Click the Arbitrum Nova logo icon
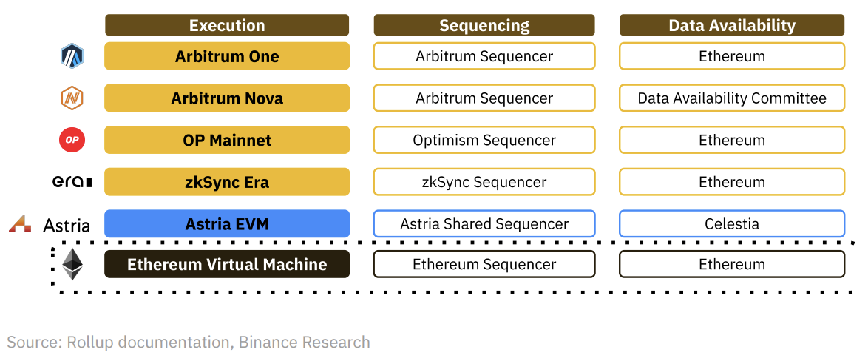Screen dimensions: 868x361 pyautogui.click(x=72, y=98)
